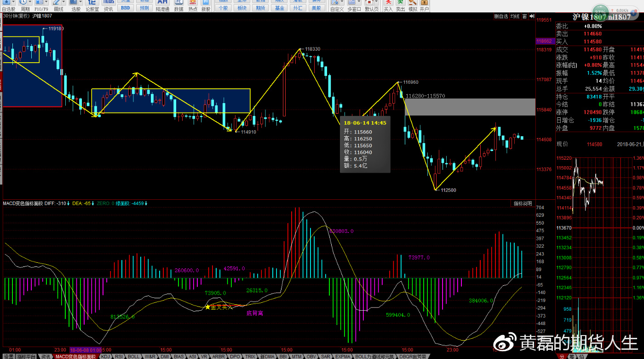Switch to the W&R indicator tab

[x=150, y=356]
